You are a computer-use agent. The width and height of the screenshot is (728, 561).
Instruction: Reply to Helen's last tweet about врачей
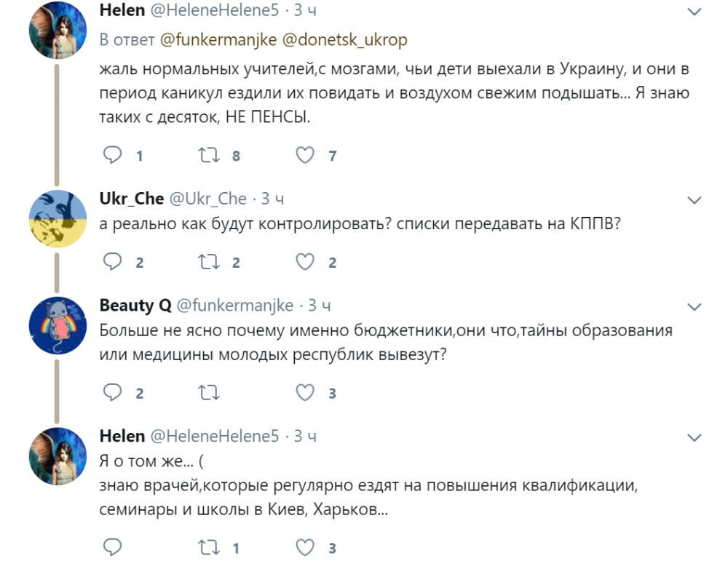[x=111, y=547]
